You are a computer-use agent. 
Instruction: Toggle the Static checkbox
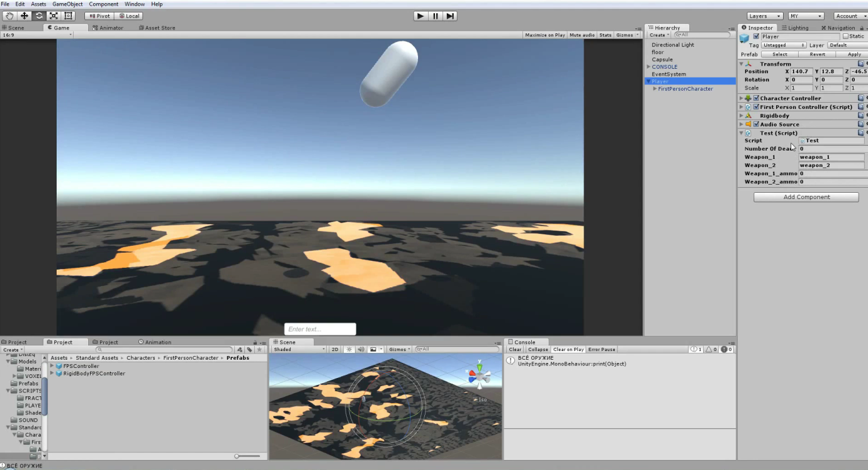pos(845,37)
